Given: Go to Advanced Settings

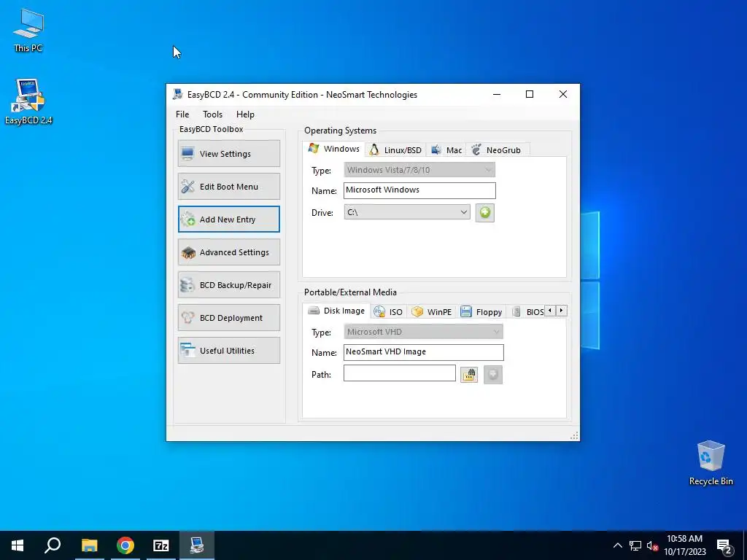Looking at the screenshot, I should click(x=228, y=252).
